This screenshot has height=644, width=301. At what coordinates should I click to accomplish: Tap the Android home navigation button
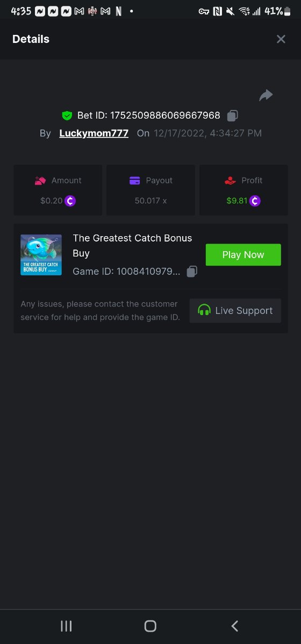pos(150,626)
